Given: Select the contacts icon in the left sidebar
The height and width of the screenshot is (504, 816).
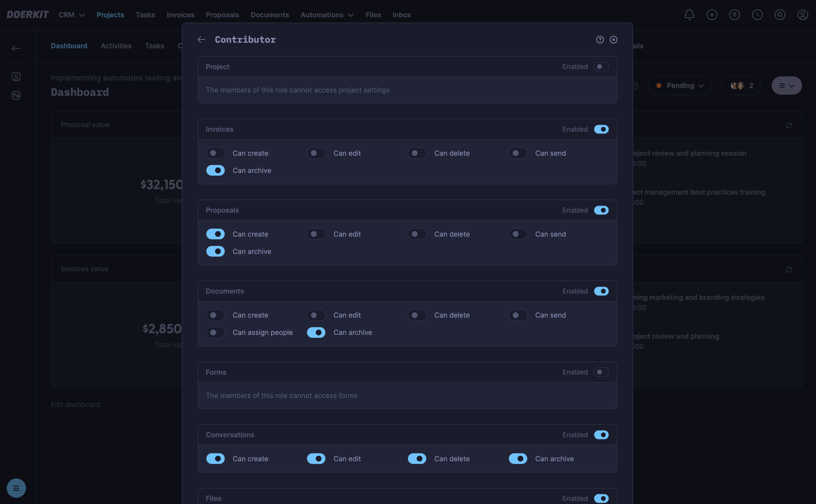Looking at the screenshot, I should point(16,76).
